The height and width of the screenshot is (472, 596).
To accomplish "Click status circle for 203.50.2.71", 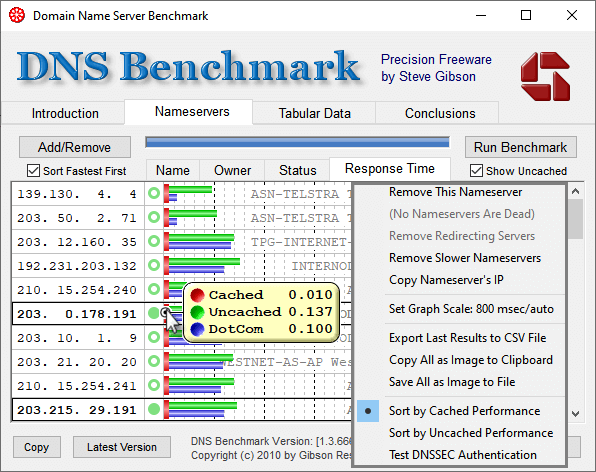I will [x=154, y=217].
